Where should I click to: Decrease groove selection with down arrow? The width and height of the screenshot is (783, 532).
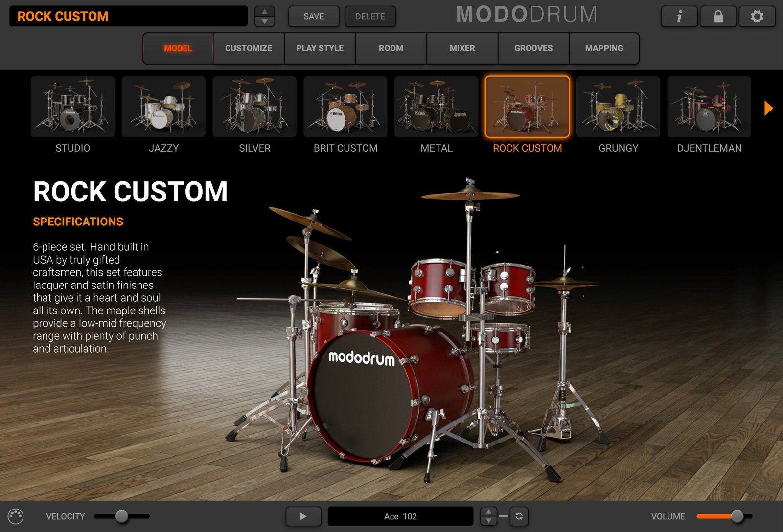(x=488, y=521)
